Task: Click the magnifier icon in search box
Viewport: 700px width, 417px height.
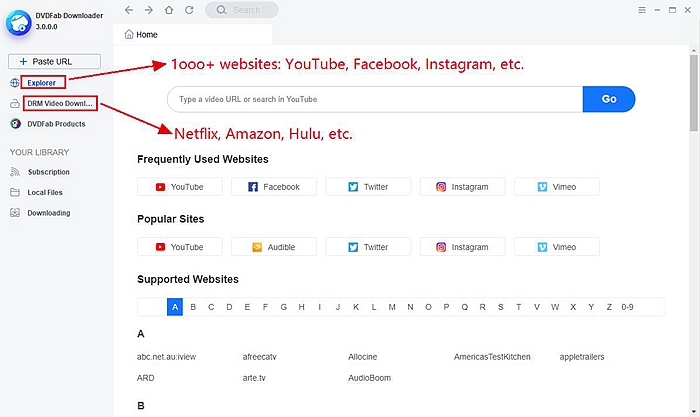Action: point(221,10)
